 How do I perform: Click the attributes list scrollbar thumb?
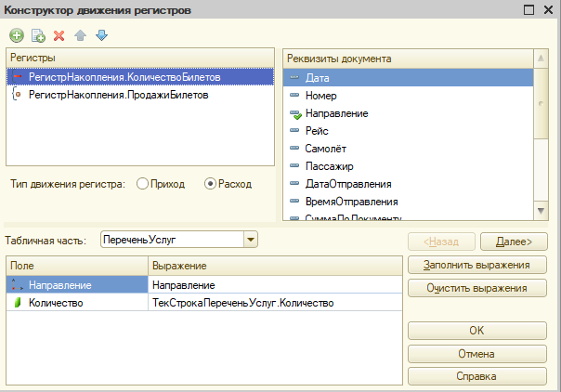(x=541, y=104)
